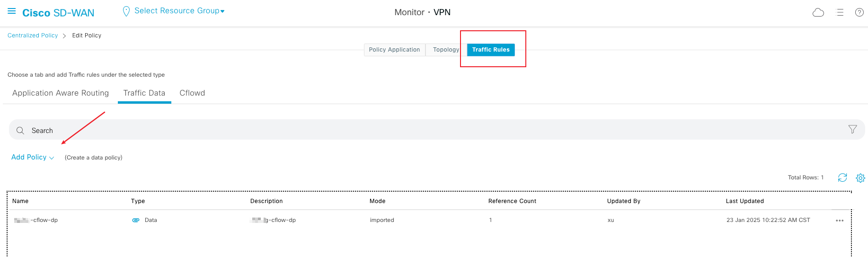This screenshot has width=868, height=257.
Task: Select the Traffic Rules button
Action: (491, 50)
